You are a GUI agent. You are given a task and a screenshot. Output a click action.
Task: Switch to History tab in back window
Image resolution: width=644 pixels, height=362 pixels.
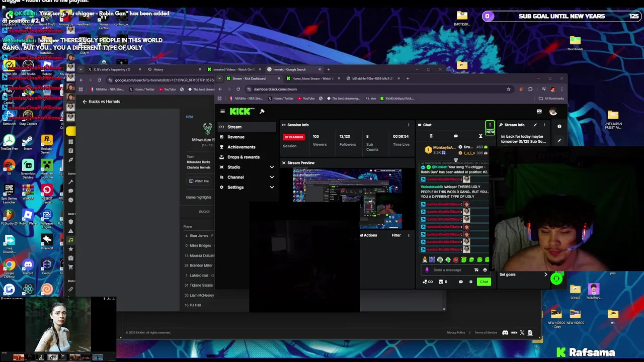[174, 69]
